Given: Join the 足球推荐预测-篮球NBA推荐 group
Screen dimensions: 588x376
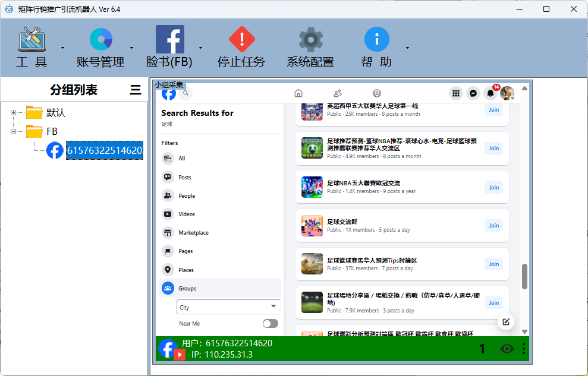Looking at the screenshot, I should [x=493, y=148].
